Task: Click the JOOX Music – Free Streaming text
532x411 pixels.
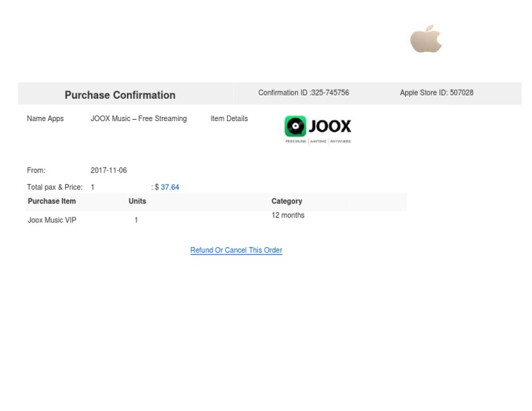Action: [139, 118]
